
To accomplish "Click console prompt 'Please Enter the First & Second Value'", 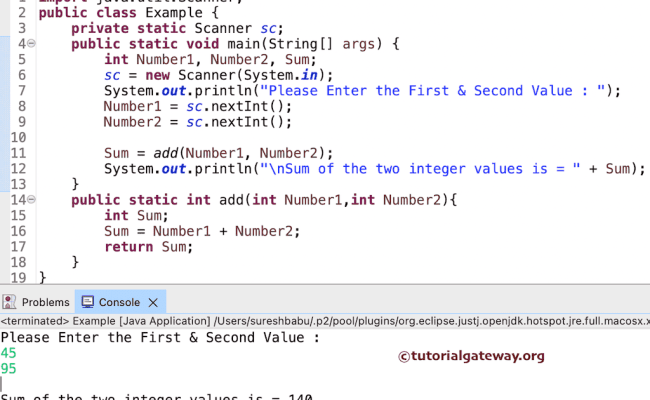I will click(x=160, y=337).
